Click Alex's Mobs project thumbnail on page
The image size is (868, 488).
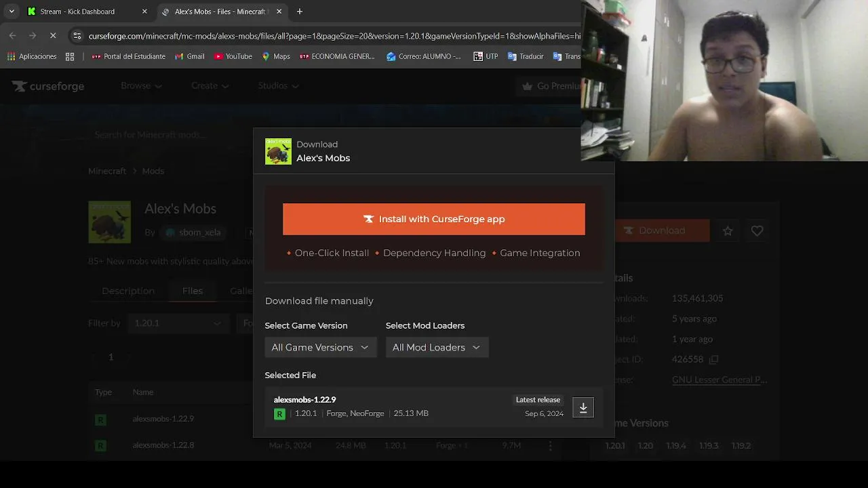[109, 222]
